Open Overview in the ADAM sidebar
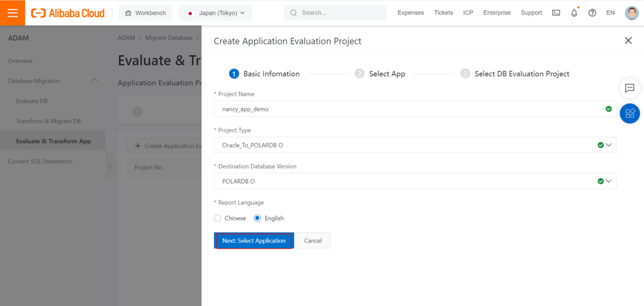Screen dimensions: 644x306 coord(20,61)
